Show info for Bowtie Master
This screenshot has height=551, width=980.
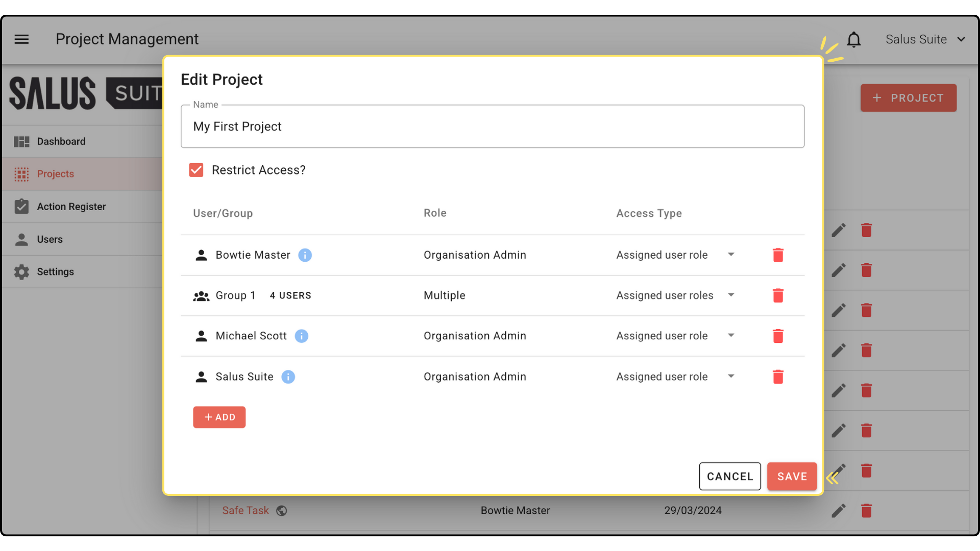(305, 255)
